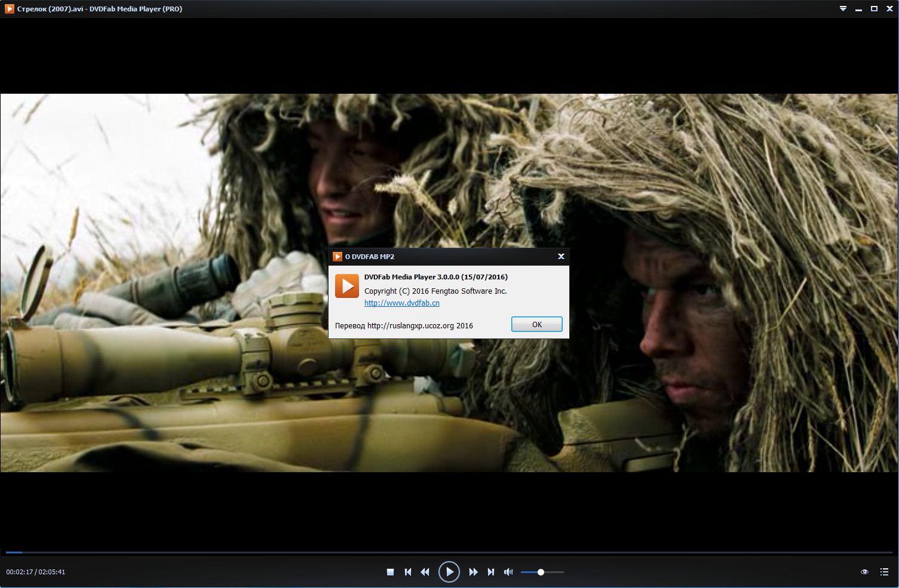Minimize the DVDFab Media Player window
This screenshot has width=899, height=588.
[858, 9]
